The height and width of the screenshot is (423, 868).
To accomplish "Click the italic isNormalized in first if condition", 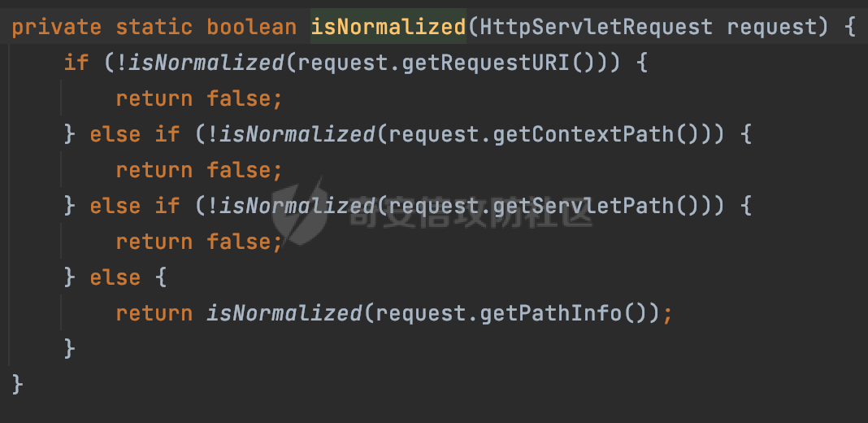I will tap(206, 63).
